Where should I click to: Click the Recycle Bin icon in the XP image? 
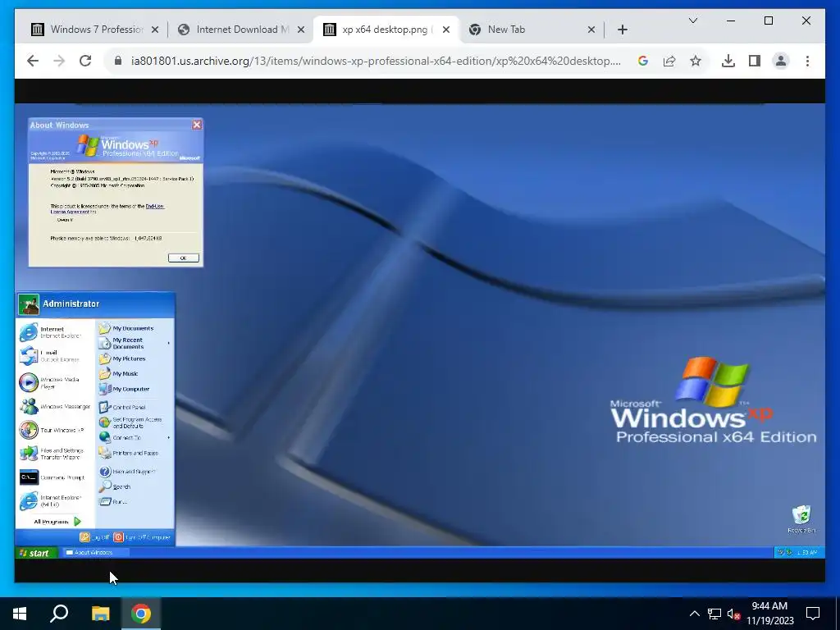coord(801,515)
